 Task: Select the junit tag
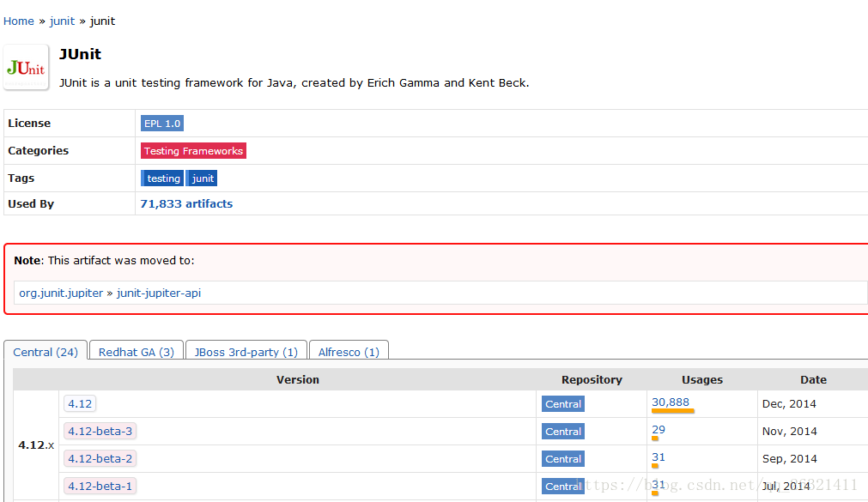pos(202,178)
